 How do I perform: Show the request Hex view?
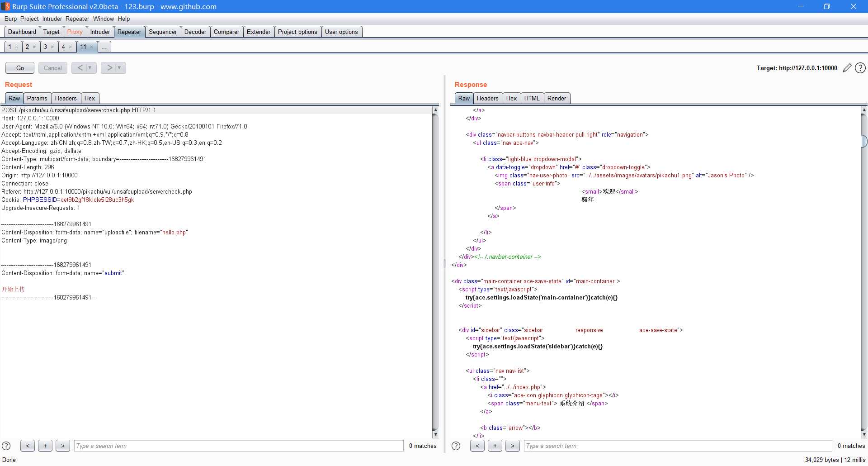[x=90, y=98]
